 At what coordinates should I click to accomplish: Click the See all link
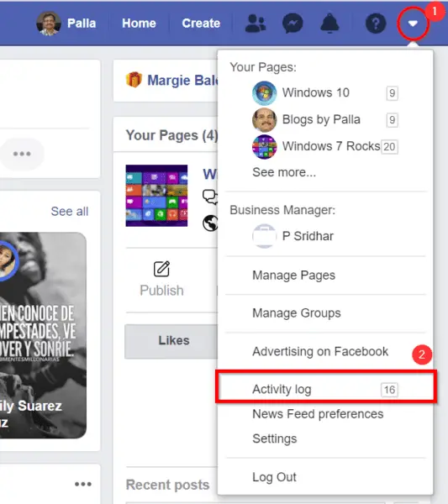point(70,212)
